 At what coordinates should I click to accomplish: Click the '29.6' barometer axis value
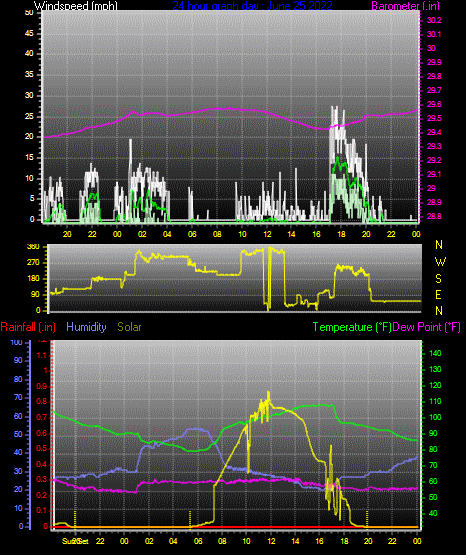click(434, 104)
